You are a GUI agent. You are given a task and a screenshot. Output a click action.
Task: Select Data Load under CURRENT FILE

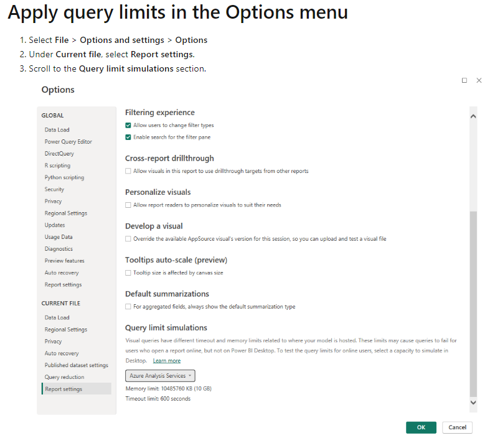[x=57, y=318]
